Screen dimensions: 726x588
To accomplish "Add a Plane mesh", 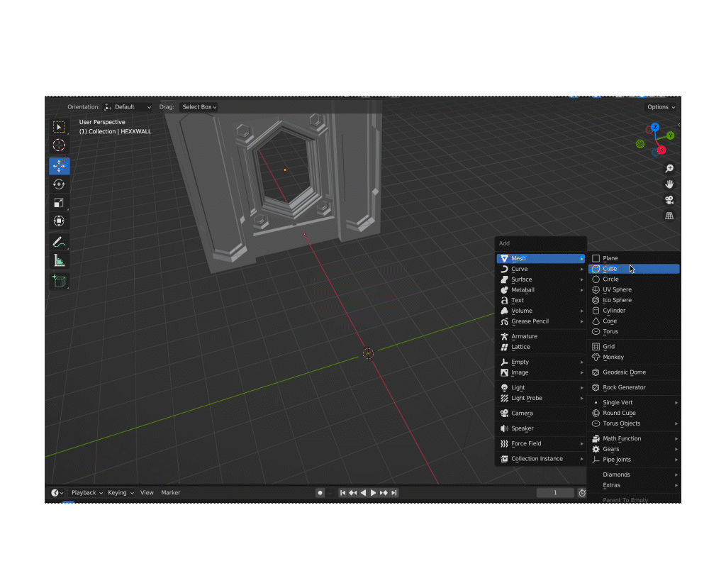I will pos(634,259).
